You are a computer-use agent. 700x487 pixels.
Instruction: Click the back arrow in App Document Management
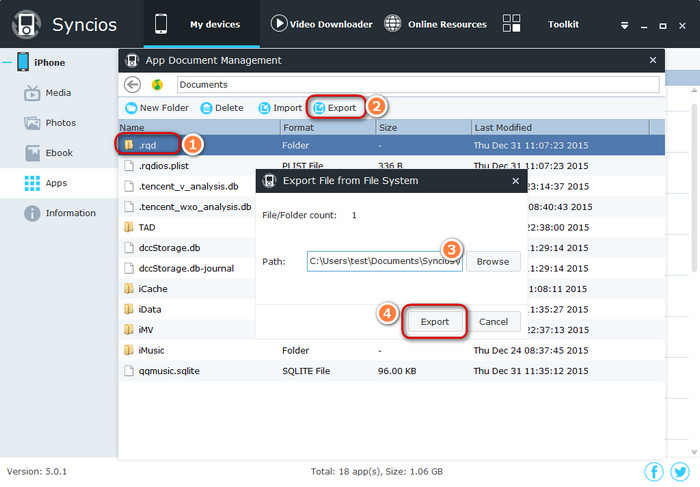coord(132,85)
